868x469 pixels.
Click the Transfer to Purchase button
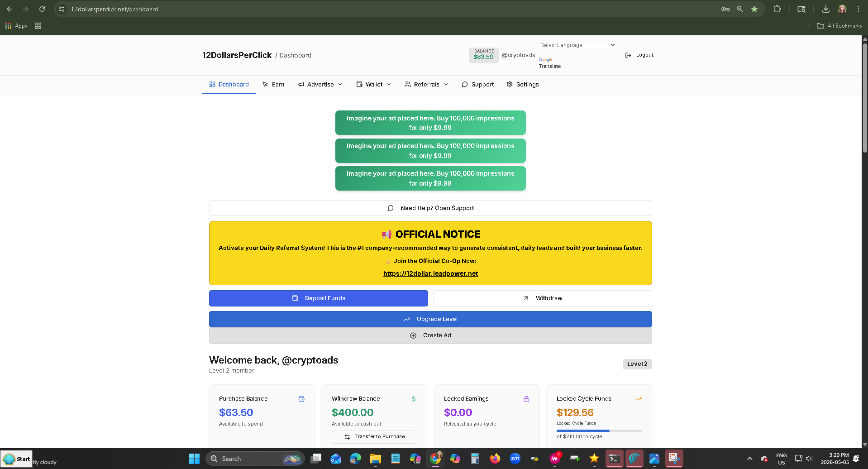pos(374,437)
